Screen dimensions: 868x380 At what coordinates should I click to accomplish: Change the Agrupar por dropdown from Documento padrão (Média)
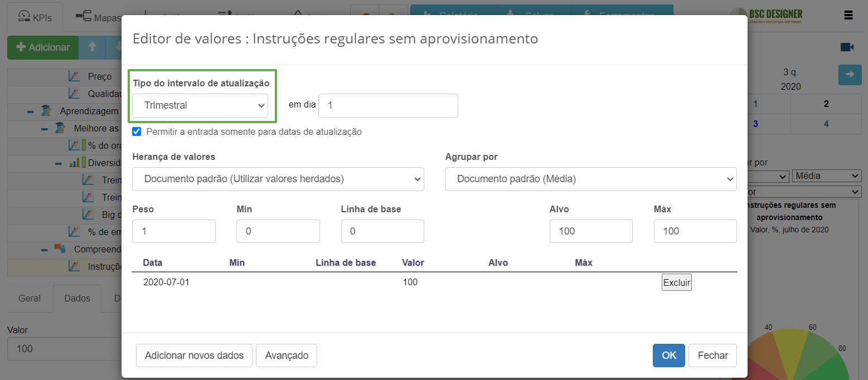[x=590, y=179]
